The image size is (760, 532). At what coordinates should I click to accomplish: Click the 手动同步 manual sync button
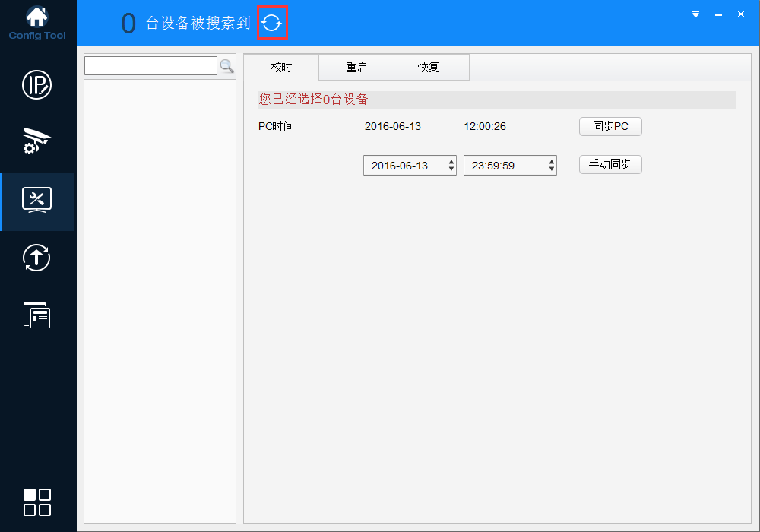(x=610, y=164)
